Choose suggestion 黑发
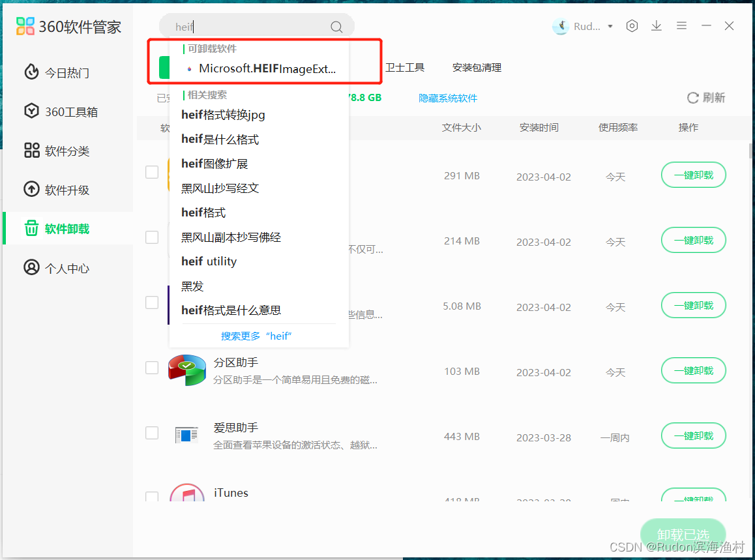755x560 pixels. pos(192,286)
